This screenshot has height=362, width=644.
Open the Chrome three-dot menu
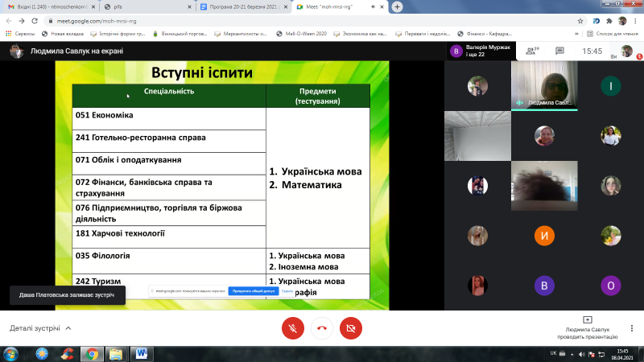[635, 21]
